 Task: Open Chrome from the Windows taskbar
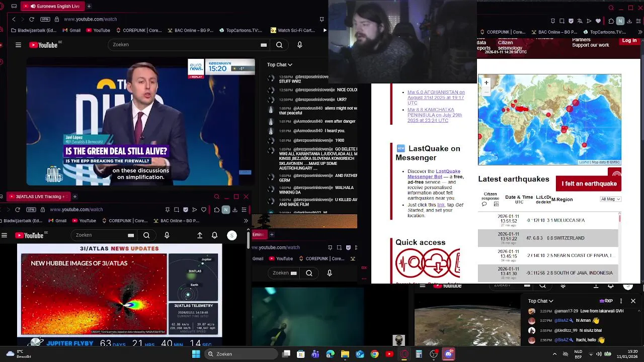(375, 354)
